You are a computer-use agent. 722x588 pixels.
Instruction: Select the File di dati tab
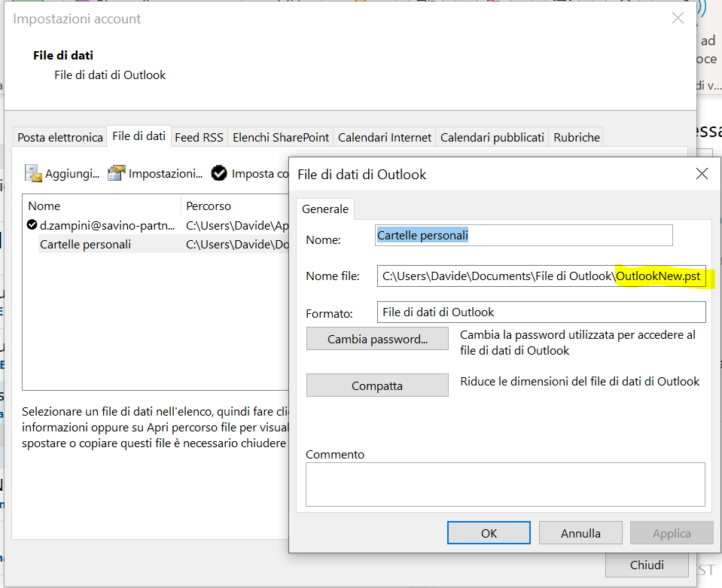pyautogui.click(x=139, y=136)
